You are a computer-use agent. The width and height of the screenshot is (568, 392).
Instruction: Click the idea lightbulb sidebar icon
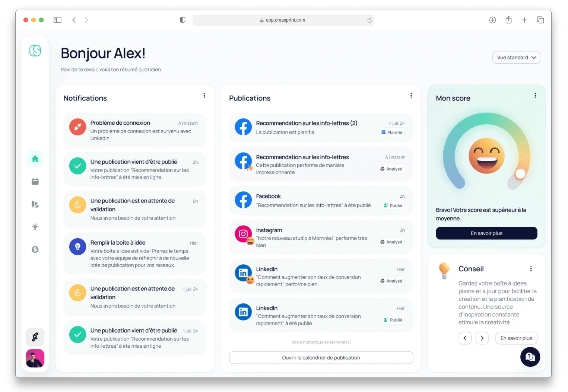coord(35,227)
